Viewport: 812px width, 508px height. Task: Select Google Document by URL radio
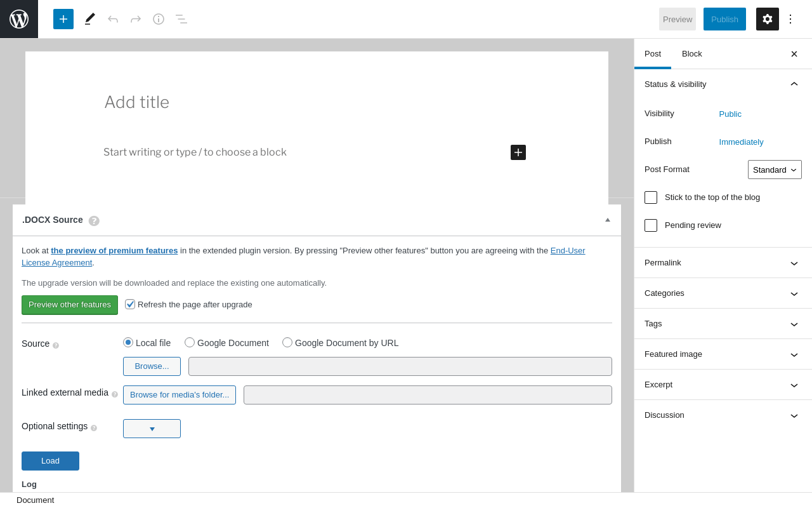(x=287, y=342)
